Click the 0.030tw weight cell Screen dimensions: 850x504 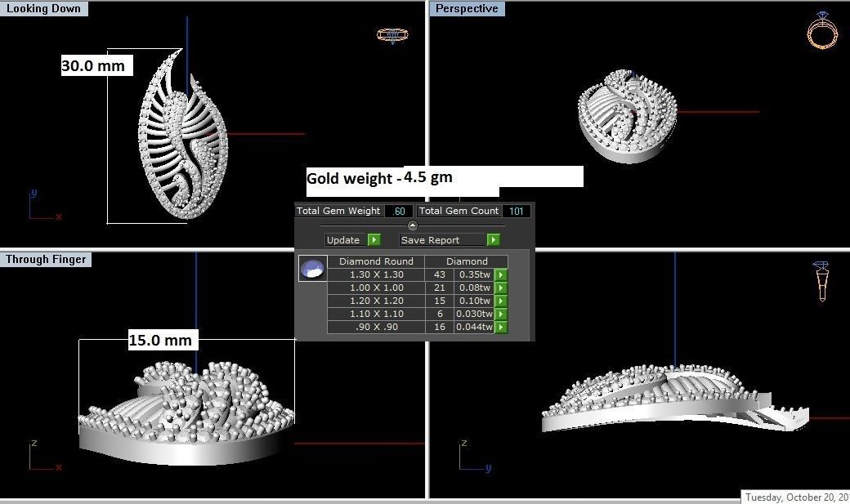[x=474, y=314]
